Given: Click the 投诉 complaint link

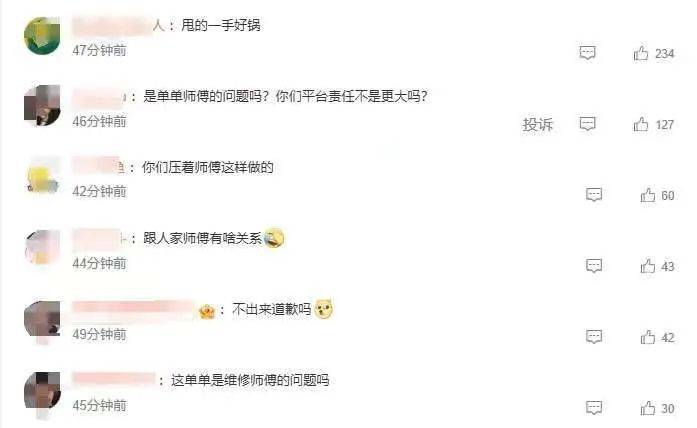Looking at the screenshot, I should 537,124.
